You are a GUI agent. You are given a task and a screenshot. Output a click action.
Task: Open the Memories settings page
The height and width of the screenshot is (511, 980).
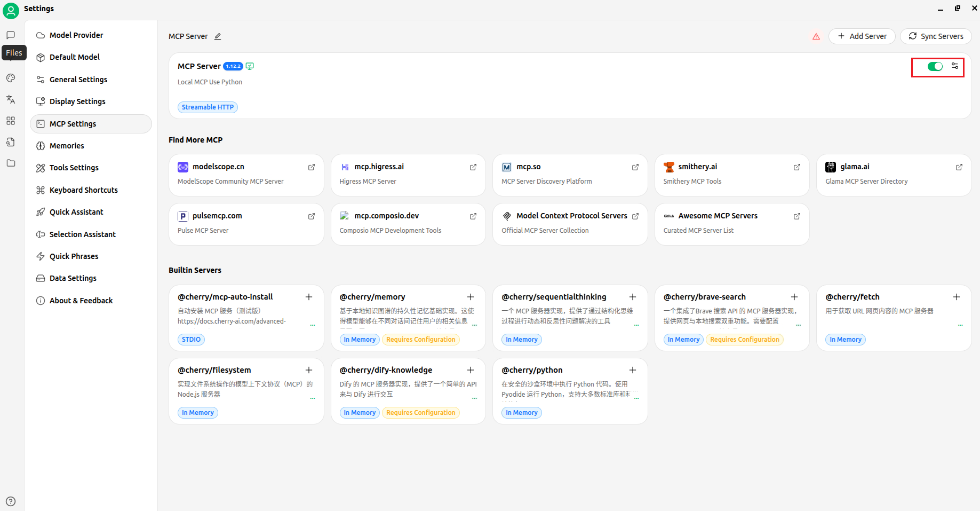(91, 146)
